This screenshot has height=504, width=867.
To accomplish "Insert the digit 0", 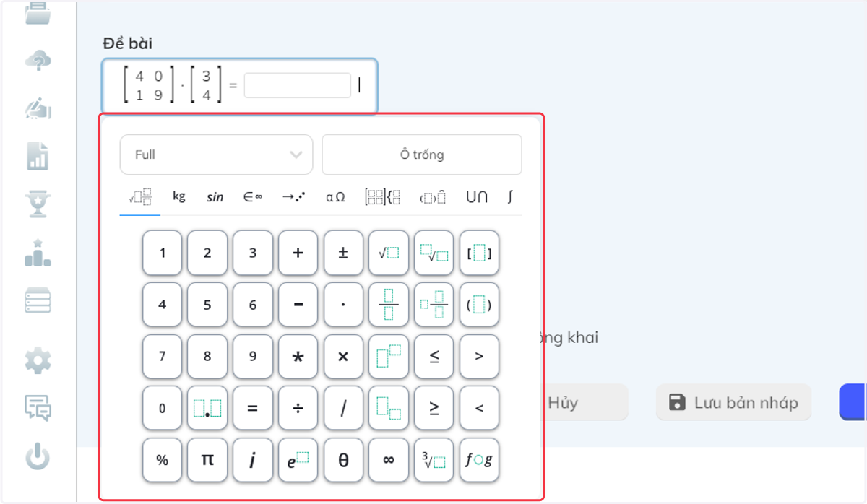I will (x=162, y=408).
